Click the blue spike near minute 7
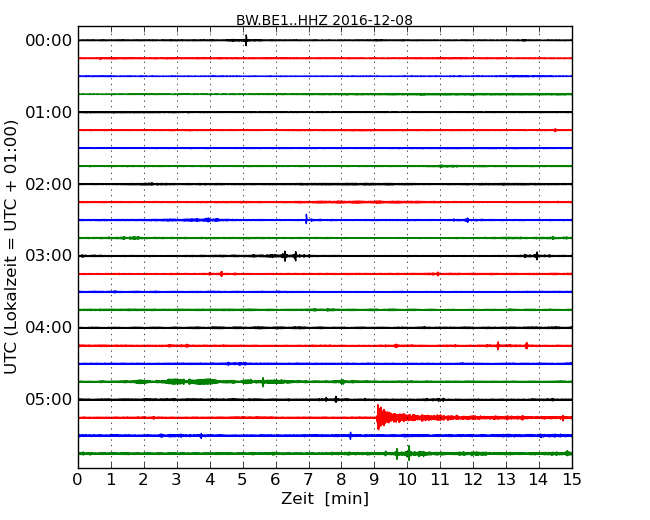The height and width of the screenshot is (520, 650). [x=306, y=219]
